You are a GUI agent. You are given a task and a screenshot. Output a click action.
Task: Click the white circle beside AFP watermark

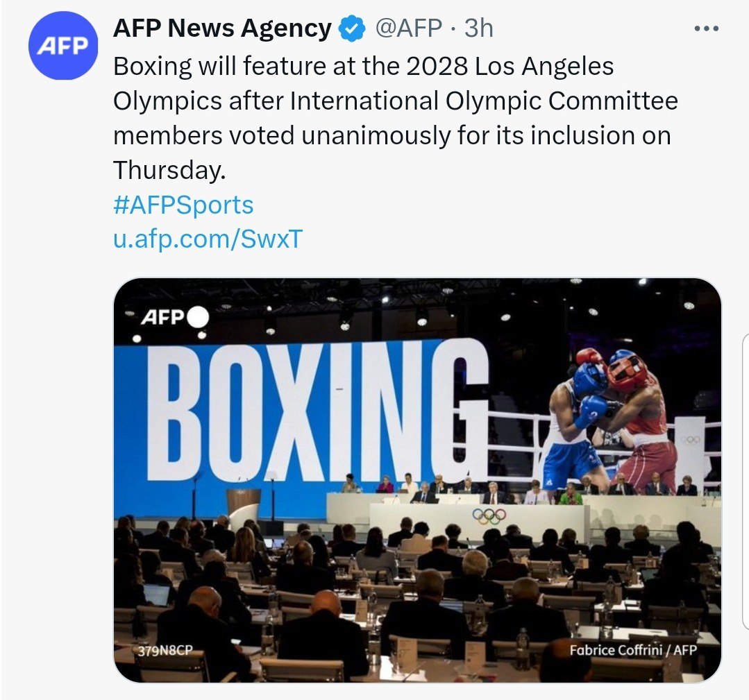tap(198, 316)
